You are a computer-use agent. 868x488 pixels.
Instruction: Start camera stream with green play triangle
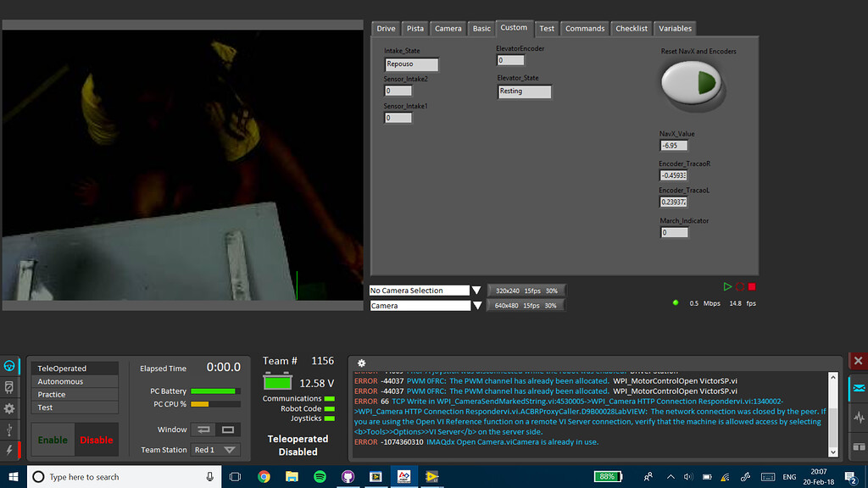click(x=727, y=286)
